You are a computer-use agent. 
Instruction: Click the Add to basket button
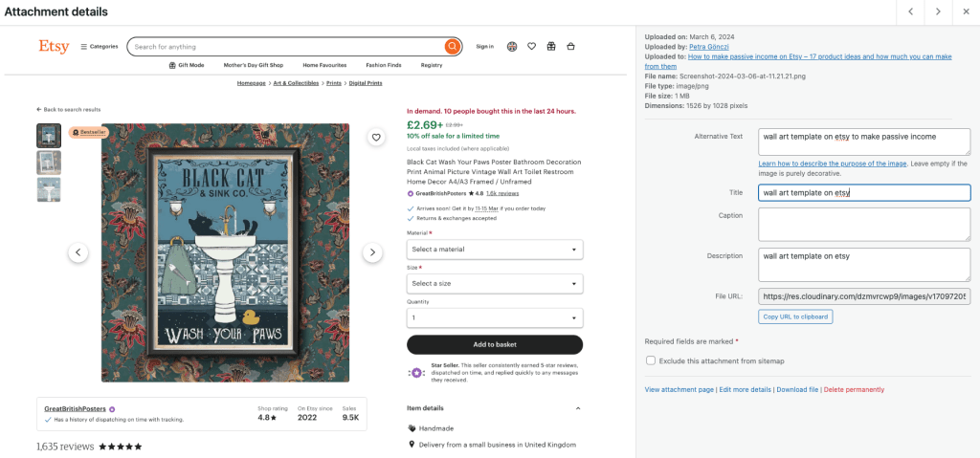494,344
